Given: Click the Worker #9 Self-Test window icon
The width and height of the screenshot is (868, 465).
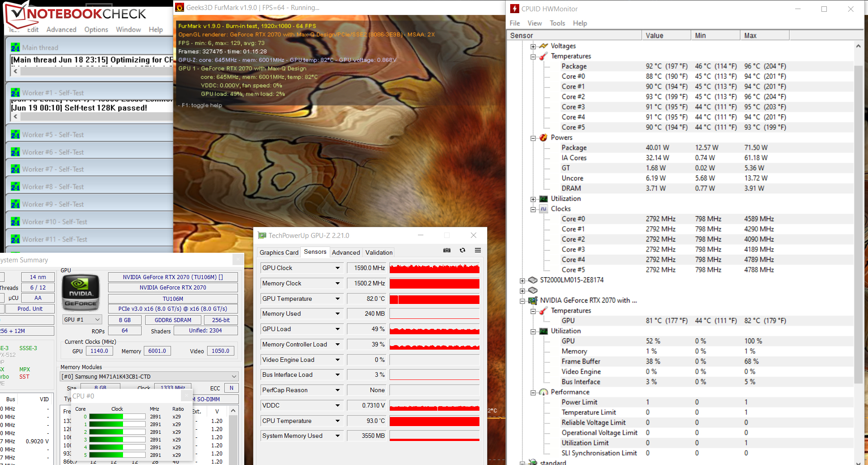Looking at the screenshot, I should pos(15,204).
